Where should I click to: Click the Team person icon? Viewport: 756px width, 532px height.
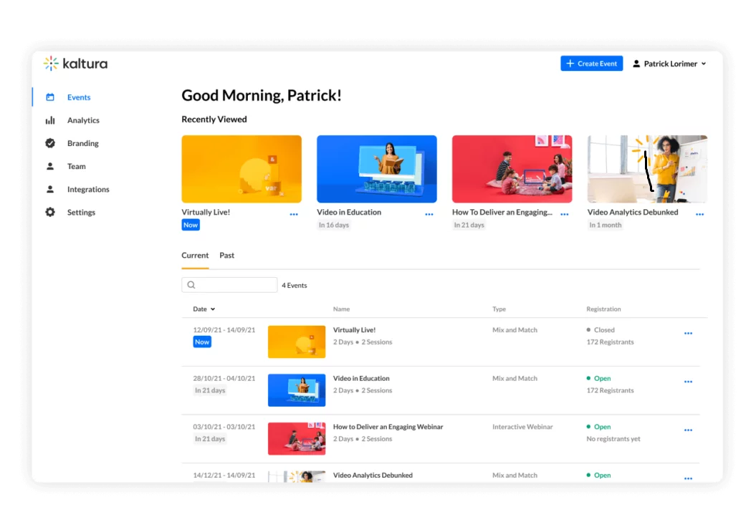click(x=50, y=166)
